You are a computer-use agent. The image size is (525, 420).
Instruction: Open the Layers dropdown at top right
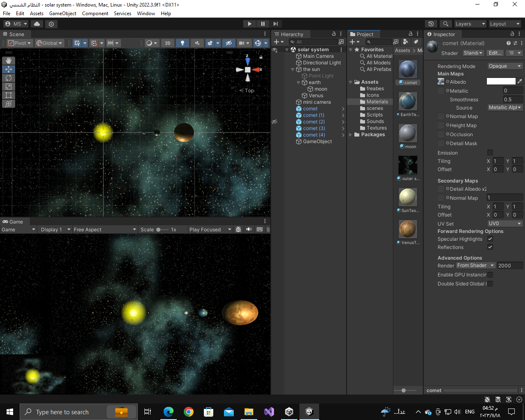(x=470, y=23)
